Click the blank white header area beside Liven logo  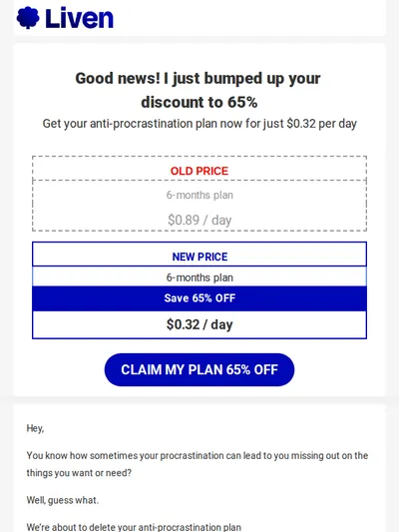point(249,18)
